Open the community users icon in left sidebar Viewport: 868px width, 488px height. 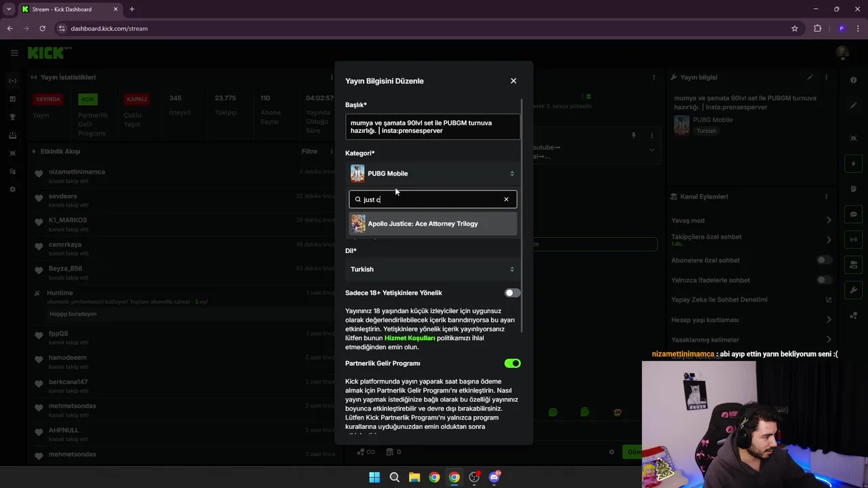tap(12, 171)
